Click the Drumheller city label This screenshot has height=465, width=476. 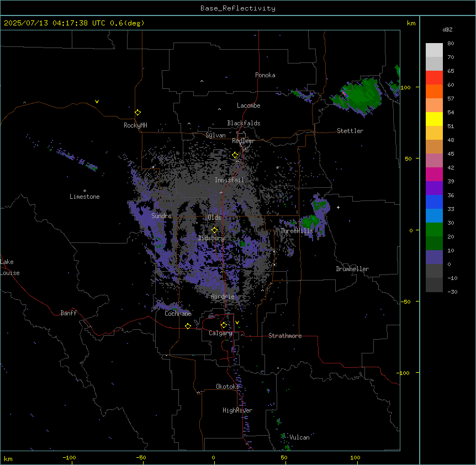click(x=352, y=269)
